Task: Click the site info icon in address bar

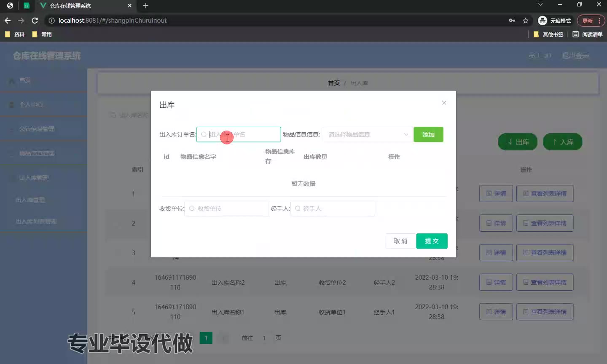Action: (x=51, y=21)
